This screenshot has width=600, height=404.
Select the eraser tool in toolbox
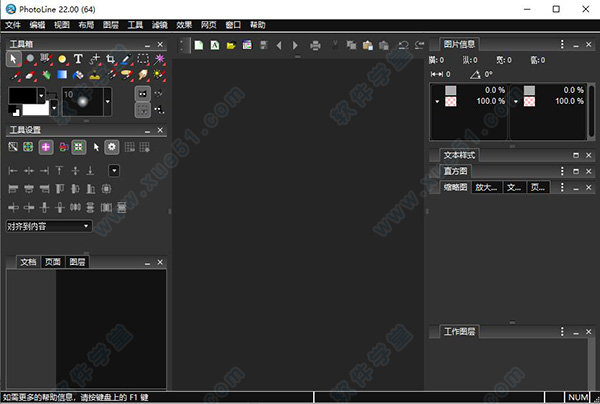[x=30, y=75]
